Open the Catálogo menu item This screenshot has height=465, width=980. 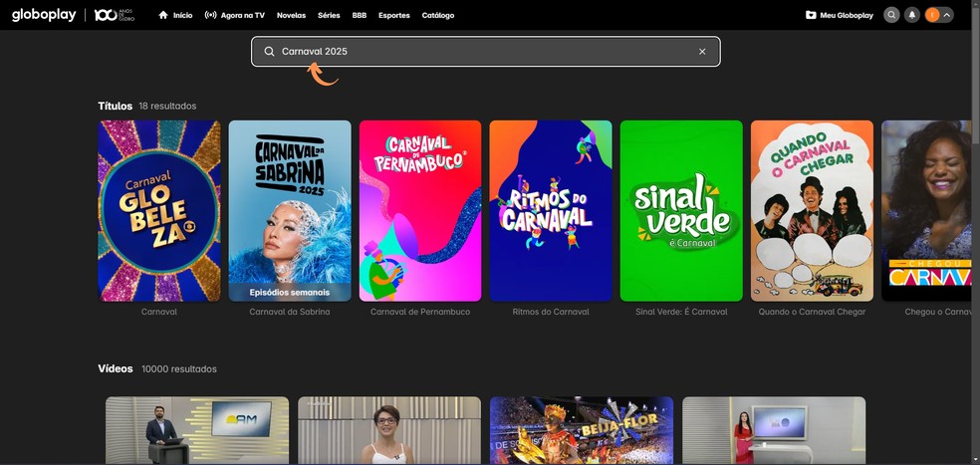tap(438, 15)
